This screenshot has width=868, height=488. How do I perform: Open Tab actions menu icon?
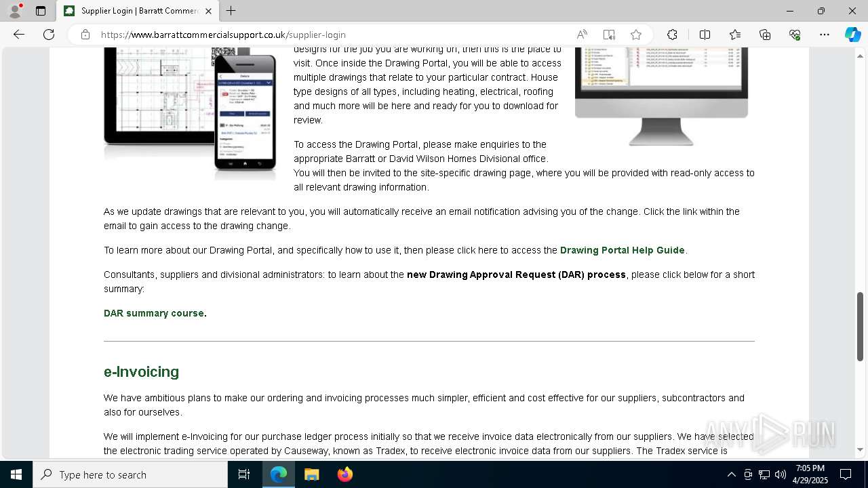coord(41,11)
